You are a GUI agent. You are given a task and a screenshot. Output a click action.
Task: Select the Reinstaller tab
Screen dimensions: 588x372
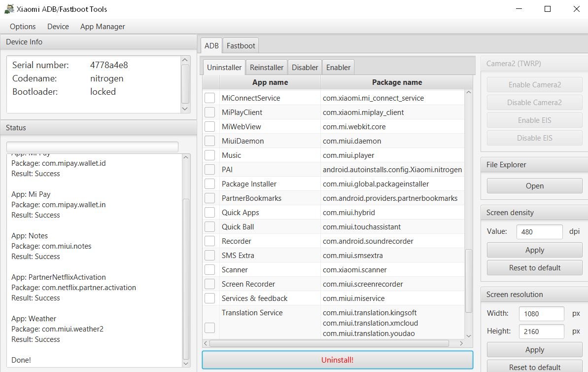pyautogui.click(x=267, y=67)
